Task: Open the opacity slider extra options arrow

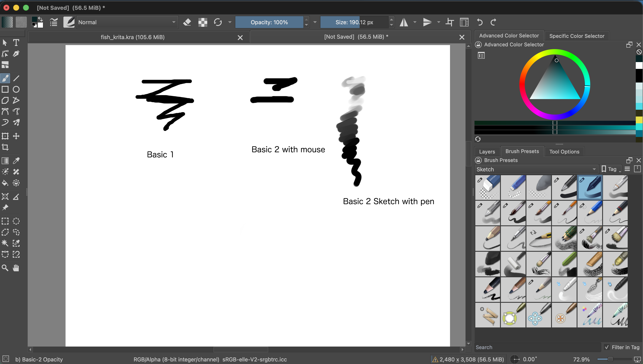Action: coord(315,22)
